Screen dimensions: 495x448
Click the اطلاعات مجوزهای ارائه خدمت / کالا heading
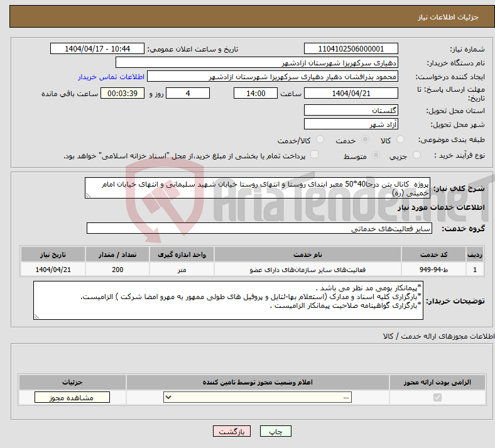438,336
